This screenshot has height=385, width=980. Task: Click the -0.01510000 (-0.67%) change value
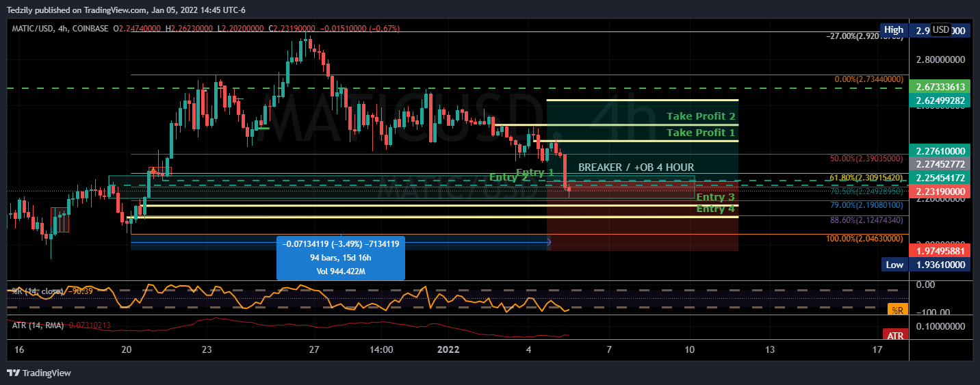tap(359, 29)
